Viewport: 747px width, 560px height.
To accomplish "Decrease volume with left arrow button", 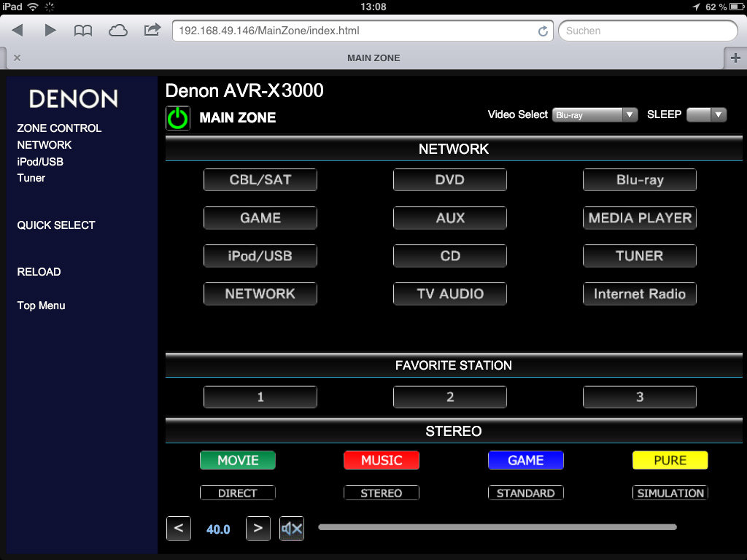I will [179, 529].
